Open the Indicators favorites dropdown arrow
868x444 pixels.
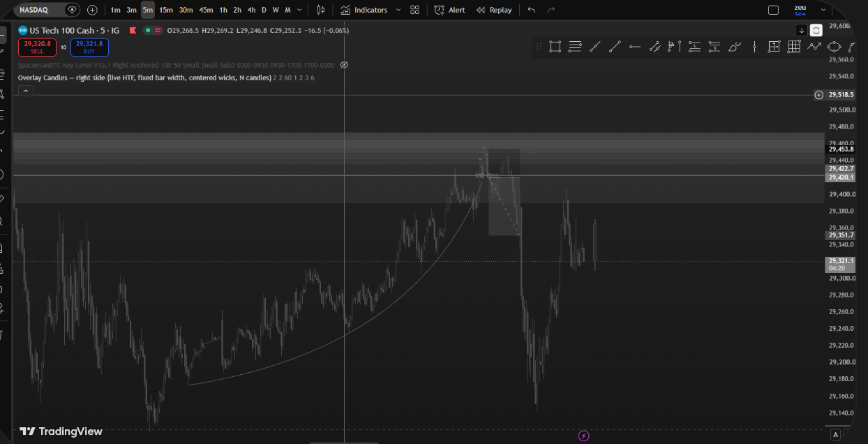tap(398, 10)
